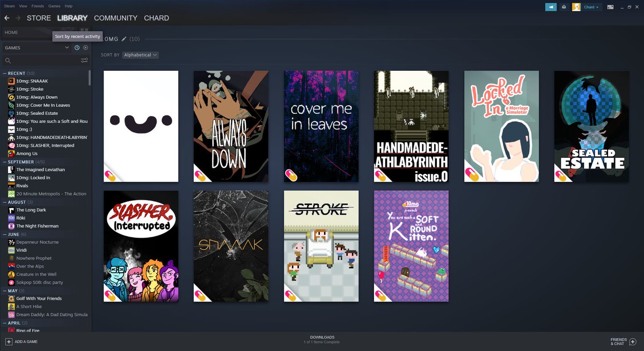Click the A Short Hike icon

11,306
